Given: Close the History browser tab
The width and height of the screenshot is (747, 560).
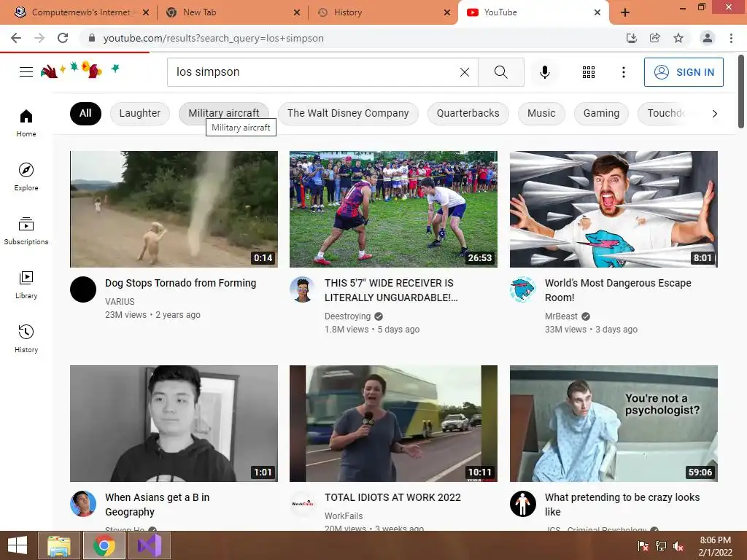Looking at the screenshot, I should (x=447, y=12).
